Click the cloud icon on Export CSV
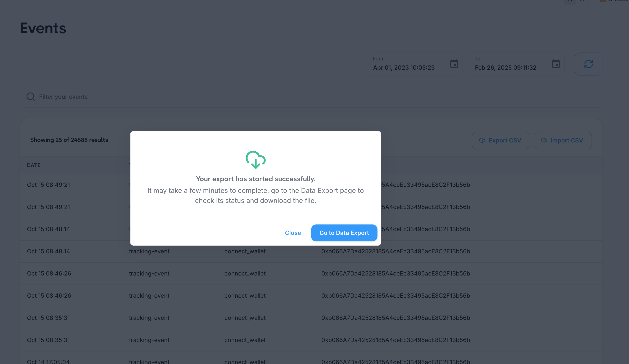Viewport: 629px width, 364px height. pyautogui.click(x=482, y=140)
